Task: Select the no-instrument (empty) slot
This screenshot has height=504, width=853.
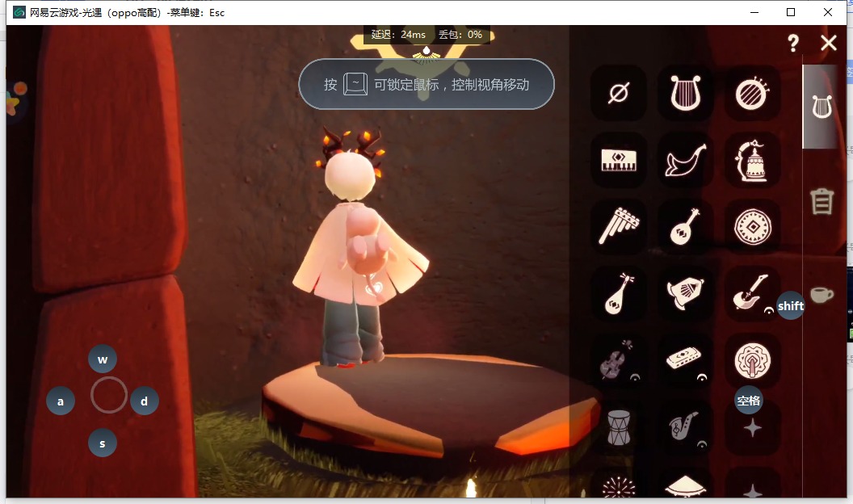Action: tap(619, 93)
